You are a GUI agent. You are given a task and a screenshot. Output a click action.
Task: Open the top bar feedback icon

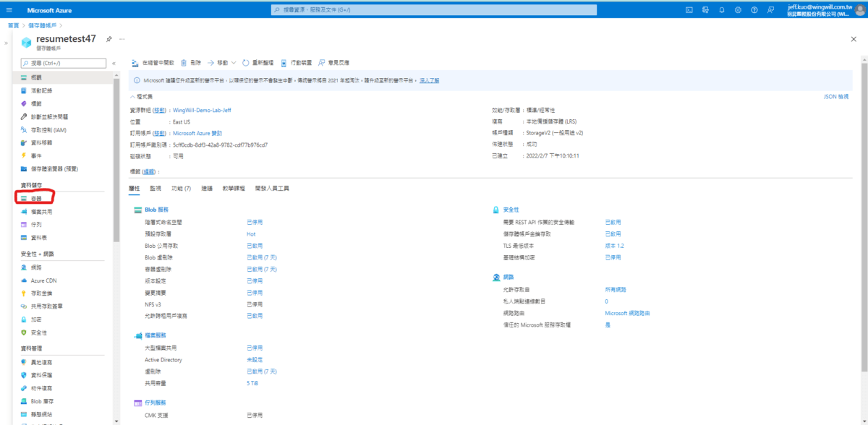pyautogui.click(x=770, y=10)
